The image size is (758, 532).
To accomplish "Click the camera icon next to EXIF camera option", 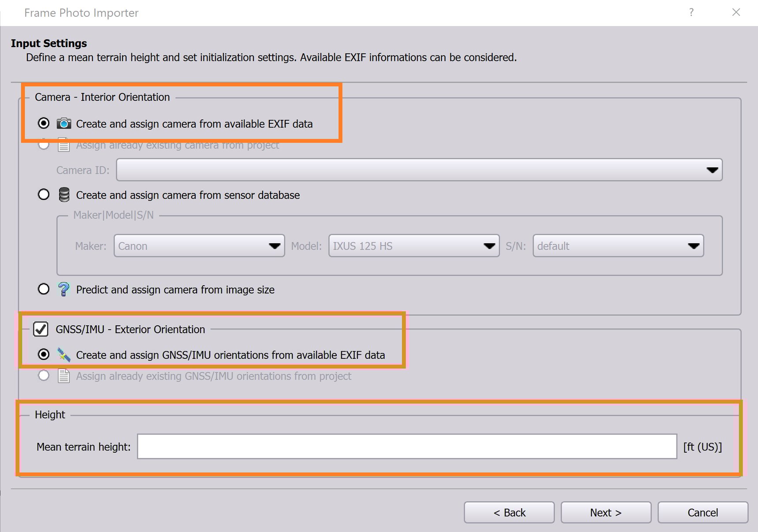I will pos(64,124).
